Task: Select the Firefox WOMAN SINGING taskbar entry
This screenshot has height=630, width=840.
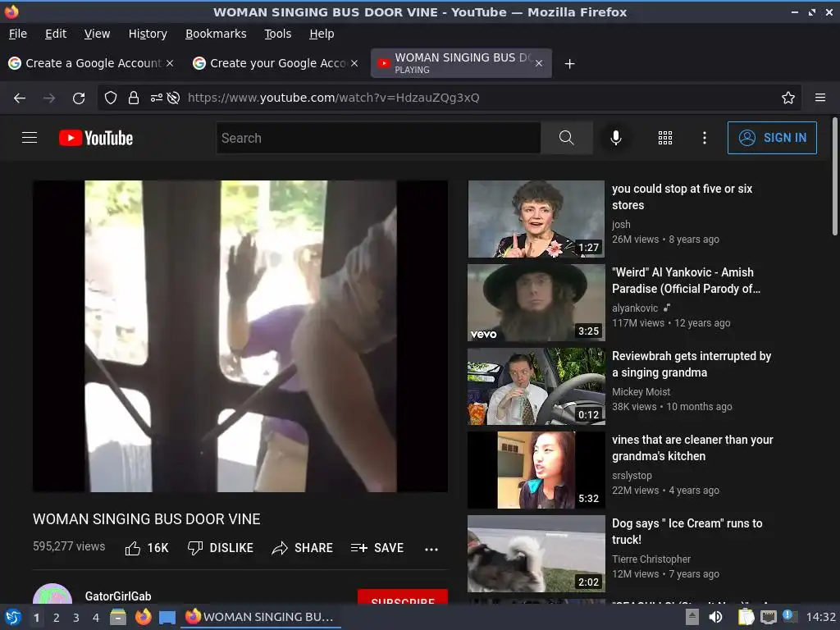Action: click(260, 617)
